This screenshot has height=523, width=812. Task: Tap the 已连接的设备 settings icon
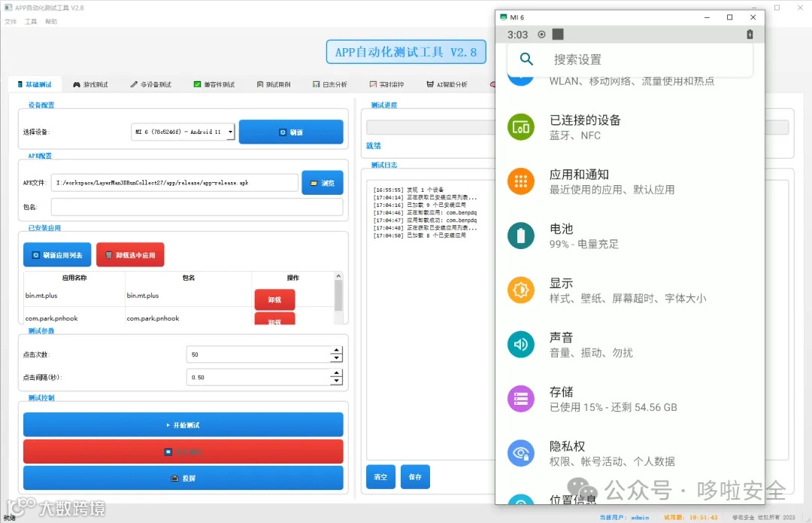coord(521,128)
